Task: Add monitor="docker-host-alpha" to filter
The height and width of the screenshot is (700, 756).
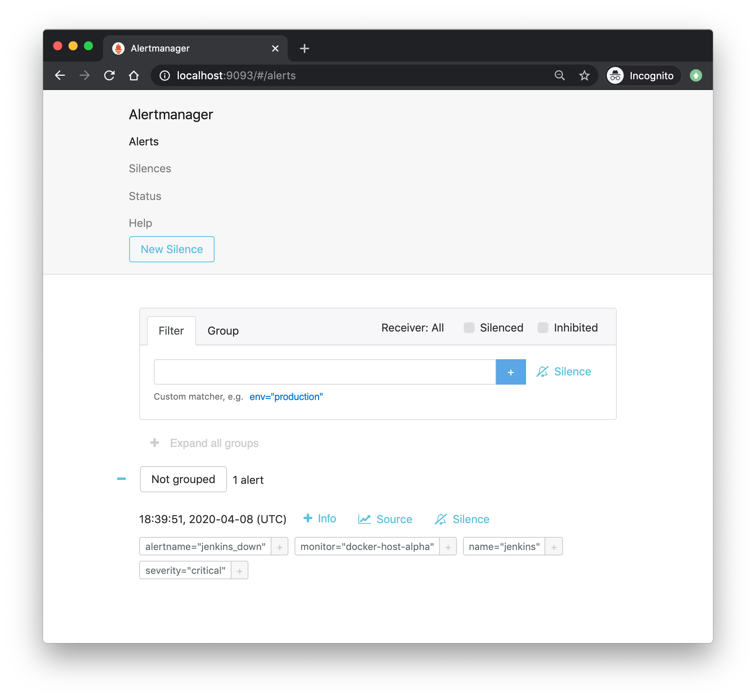Action: [448, 547]
